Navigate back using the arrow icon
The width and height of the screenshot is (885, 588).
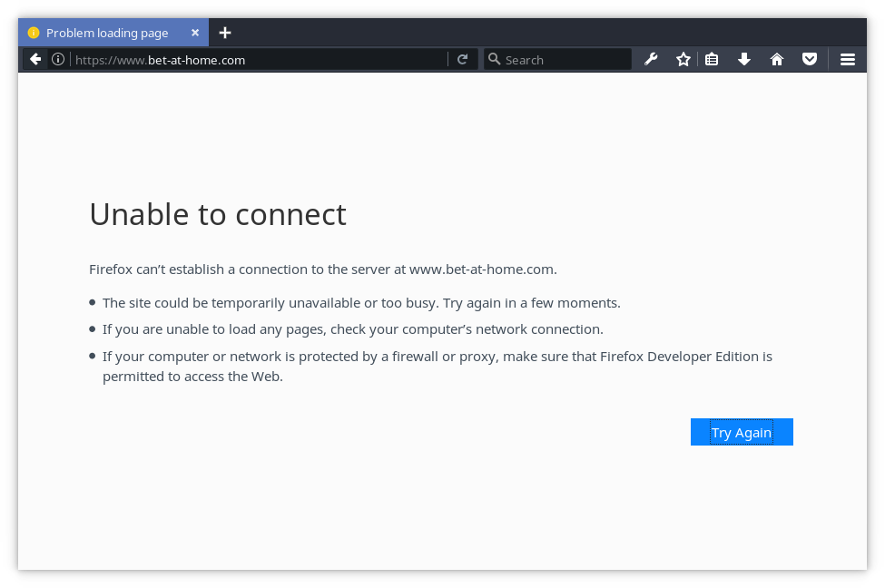[x=34, y=59]
